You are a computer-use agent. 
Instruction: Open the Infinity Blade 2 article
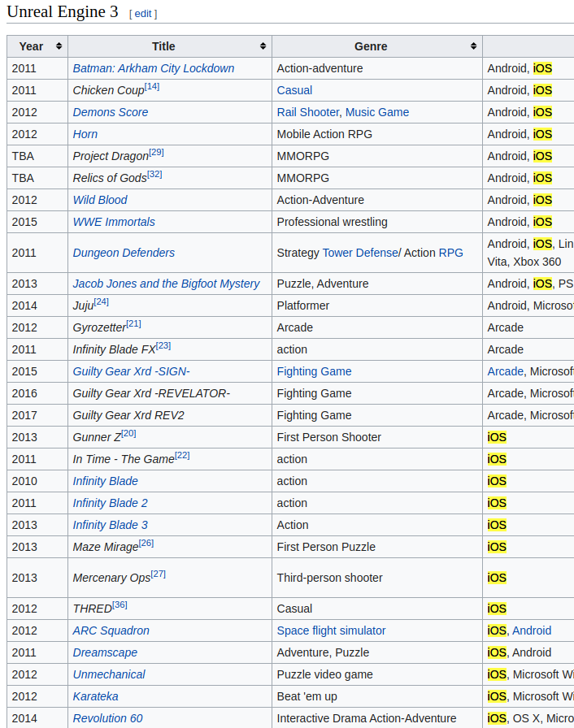point(110,502)
